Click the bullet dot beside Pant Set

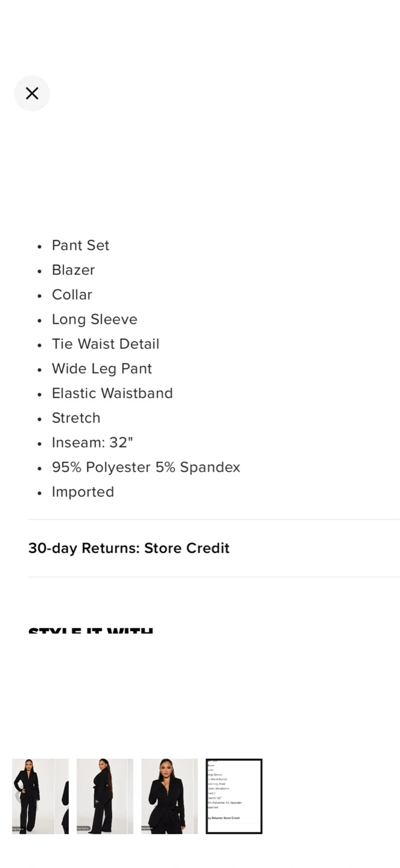40,246
